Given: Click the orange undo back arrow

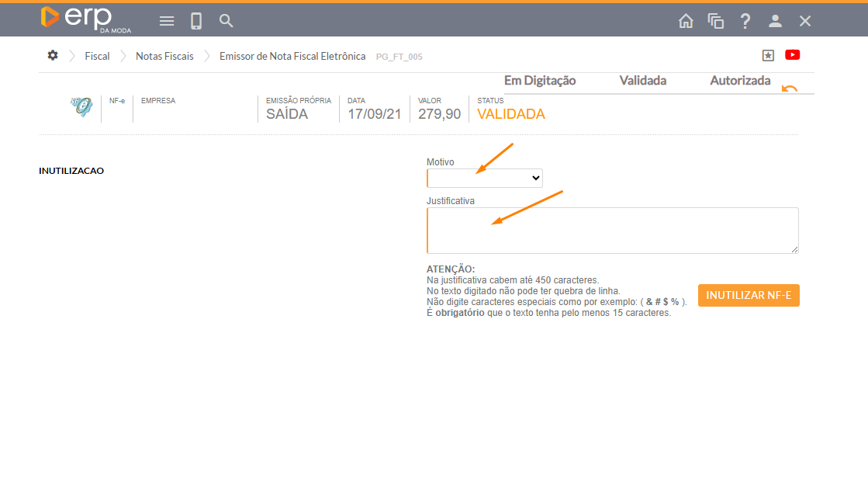Looking at the screenshot, I should [789, 89].
